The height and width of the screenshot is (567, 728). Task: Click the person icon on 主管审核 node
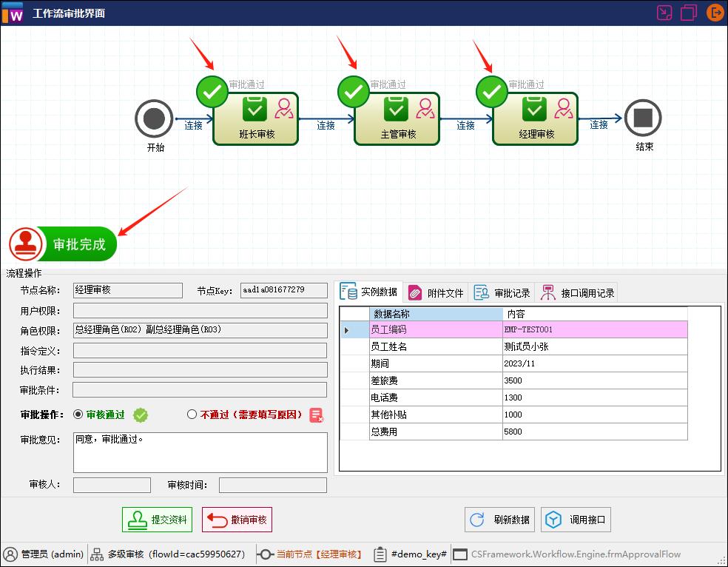point(424,108)
